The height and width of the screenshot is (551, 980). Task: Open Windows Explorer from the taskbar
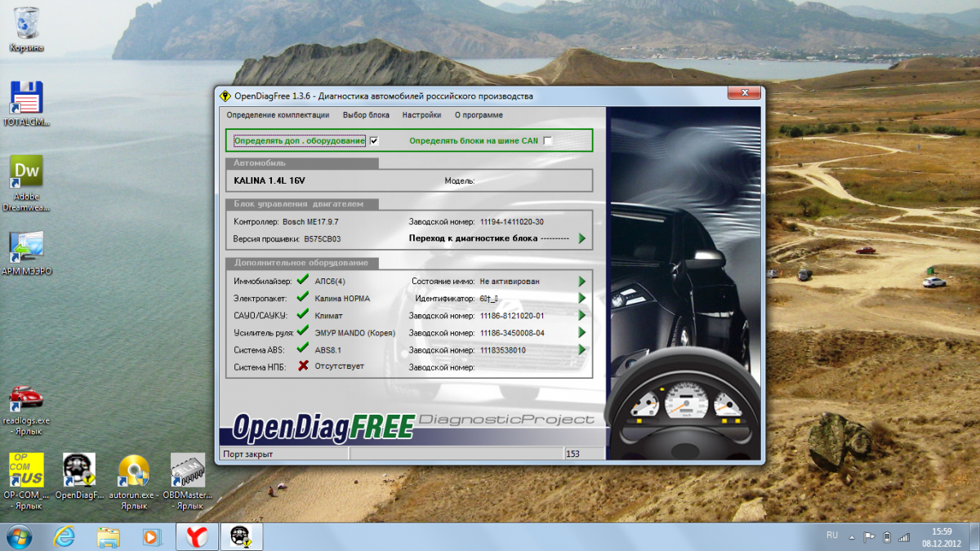(109, 536)
